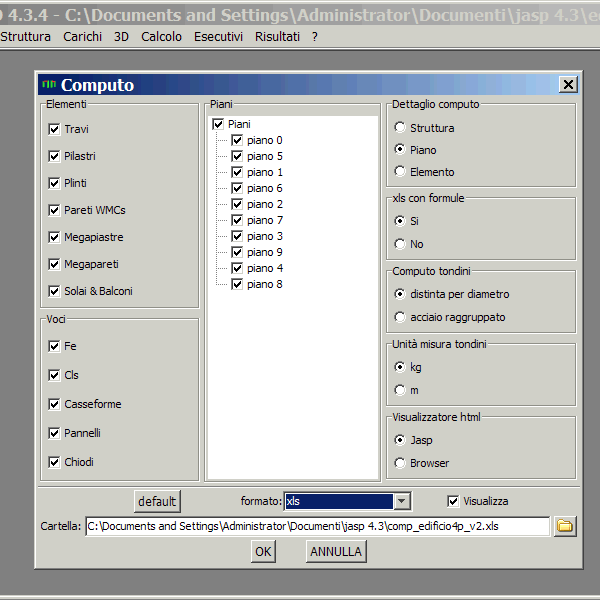Toggle piano 9 checkbox
The width and height of the screenshot is (600, 600).
(237, 252)
